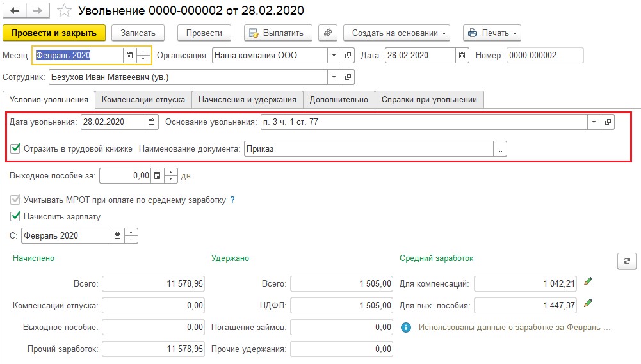The image size is (641, 364).
Task: Click the Прочий заработок amount field
Action: pos(153,349)
